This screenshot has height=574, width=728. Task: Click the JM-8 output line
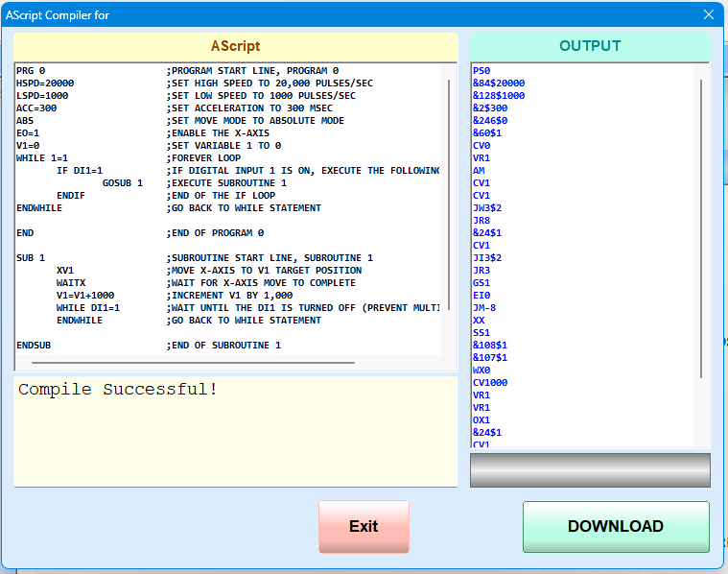tap(484, 308)
